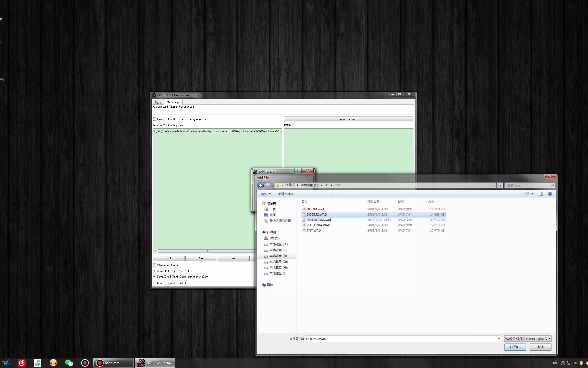
Task: Select the FREEDOOM.wad file
Action: click(373, 220)
